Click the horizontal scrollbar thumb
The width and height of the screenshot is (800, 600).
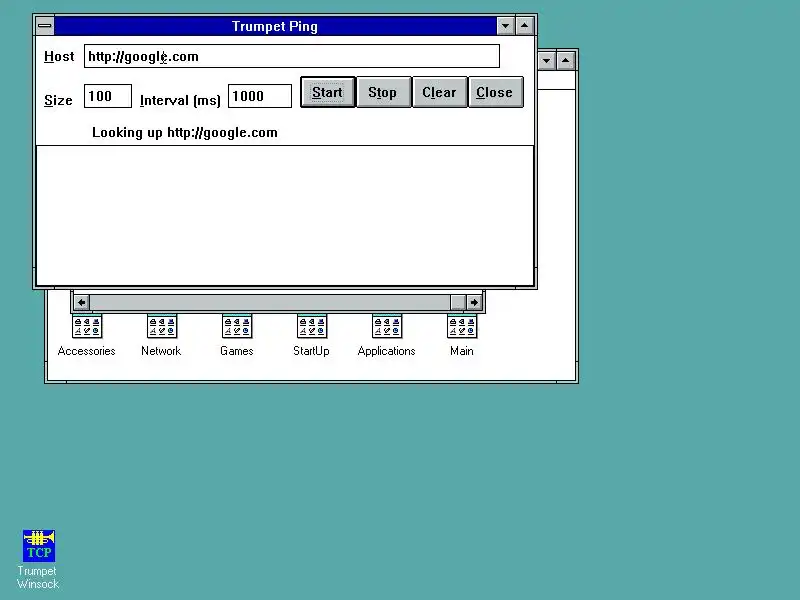pos(458,303)
